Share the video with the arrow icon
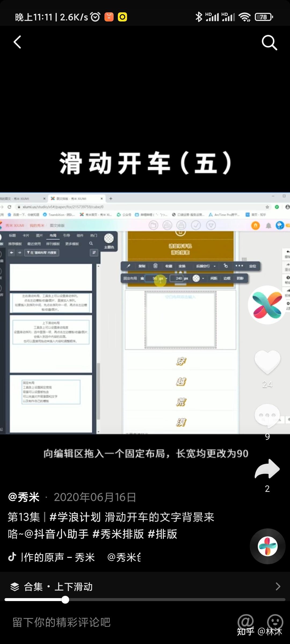This screenshot has width=290, height=644. tap(267, 469)
